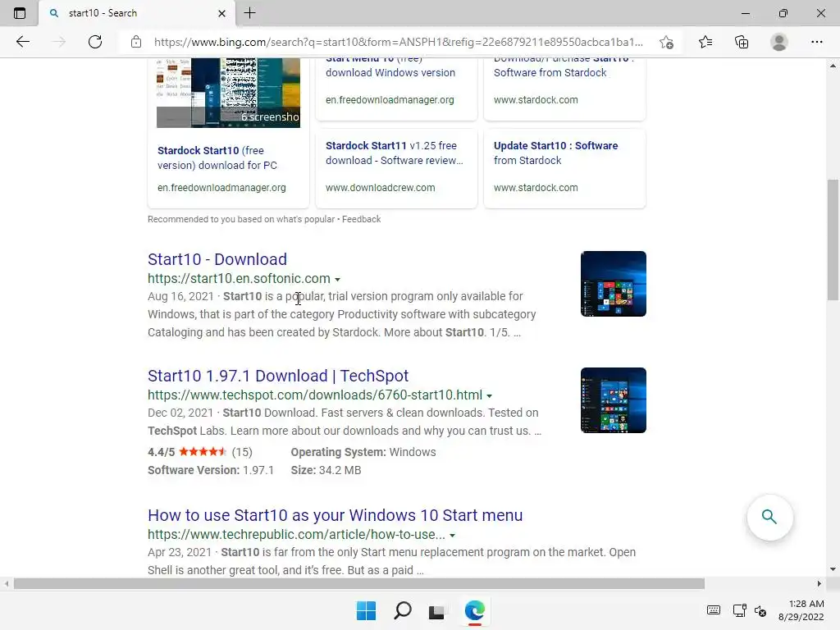Open the muted volume tray icon

pos(760,610)
